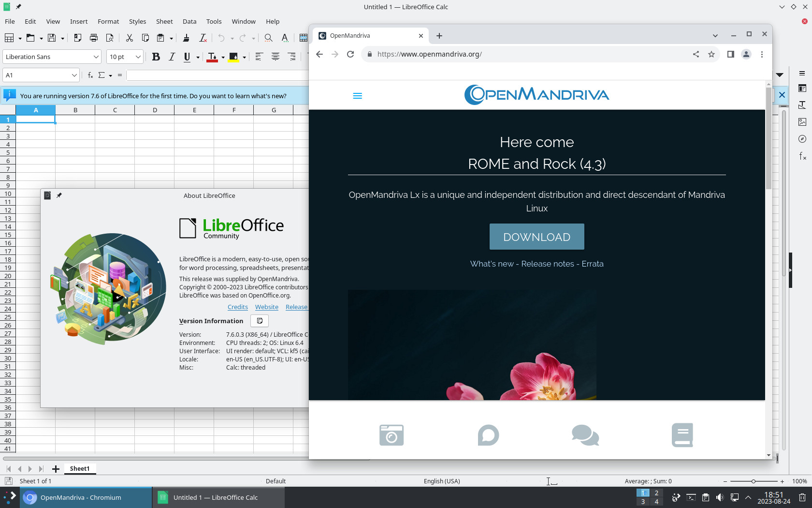Image resolution: width=812 pixels, height=508 pixels.
Task: Toggle Underline formatting
Action: pyautogui.click(x=187, y=57)
